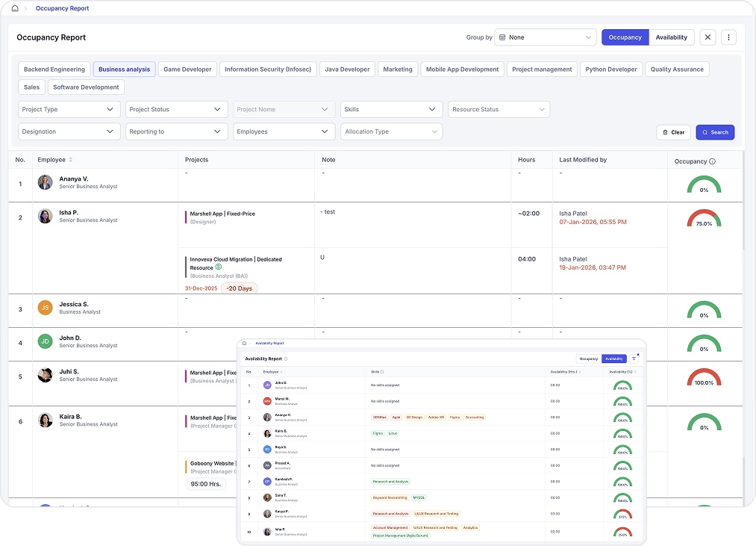
Task: Click the Occupancy tab in the overlay report
Action: coord(589,359)
